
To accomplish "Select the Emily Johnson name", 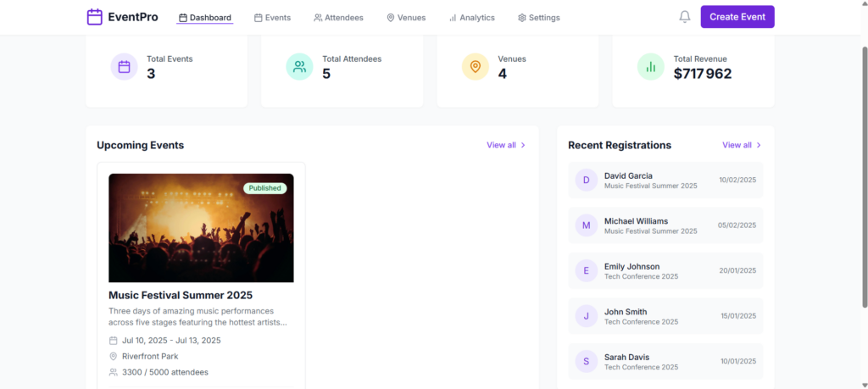I will [x=632, y=266].
